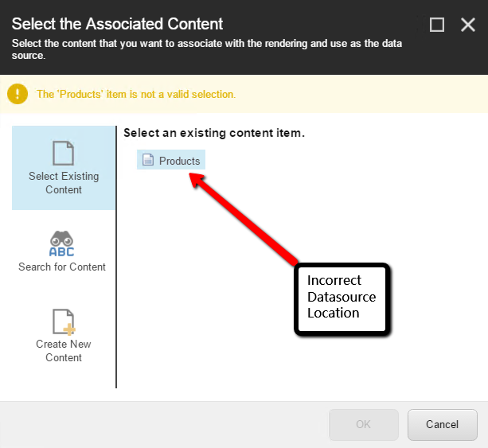This screenshot has height=448, width=488.
Task: Click the disabled OK button
Action: coord(364,424)
